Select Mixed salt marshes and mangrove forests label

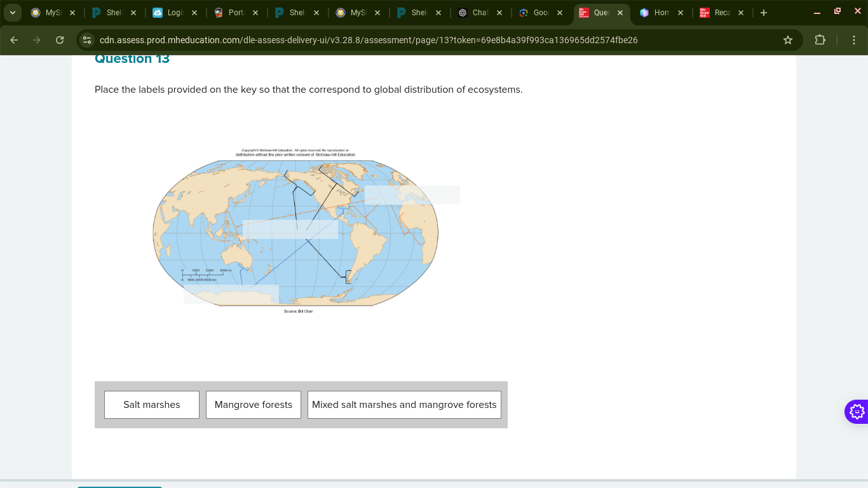(x=404, y=405)
